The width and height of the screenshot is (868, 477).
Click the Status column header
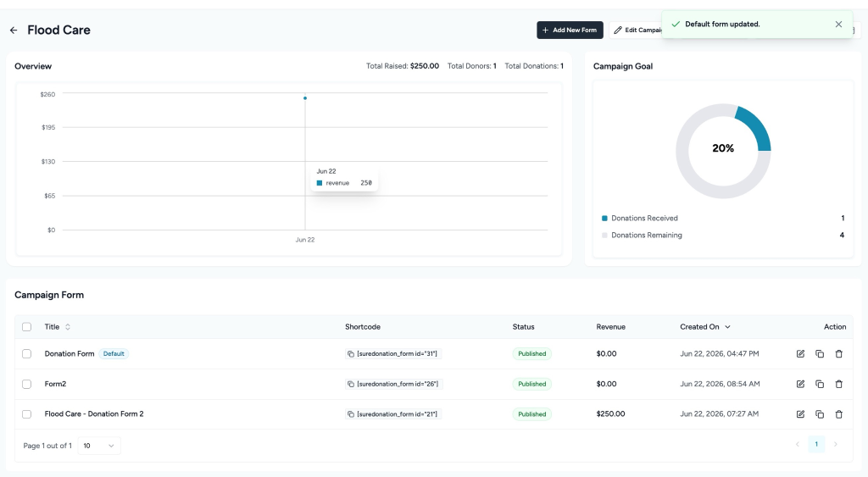point(523,327)
